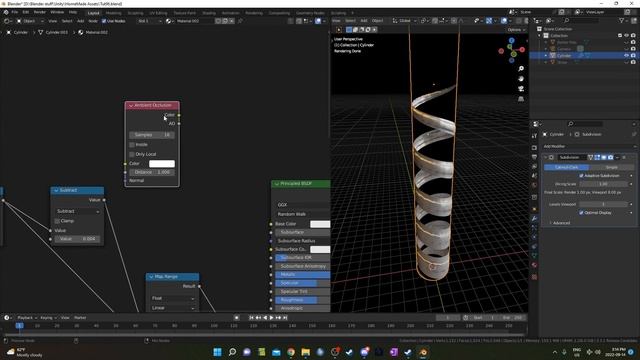Open the Playback menu in timeline
The width and height of the screenshot is (640, 360).
tap(27, 318)
